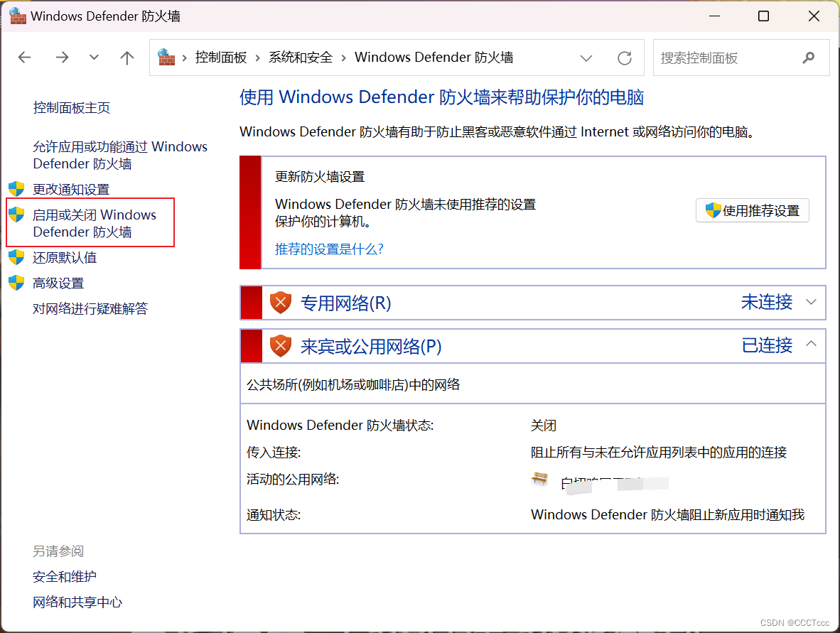Open 更改通知设置 link
Screen dimensions: 840x633
click(x=71, y=189)
